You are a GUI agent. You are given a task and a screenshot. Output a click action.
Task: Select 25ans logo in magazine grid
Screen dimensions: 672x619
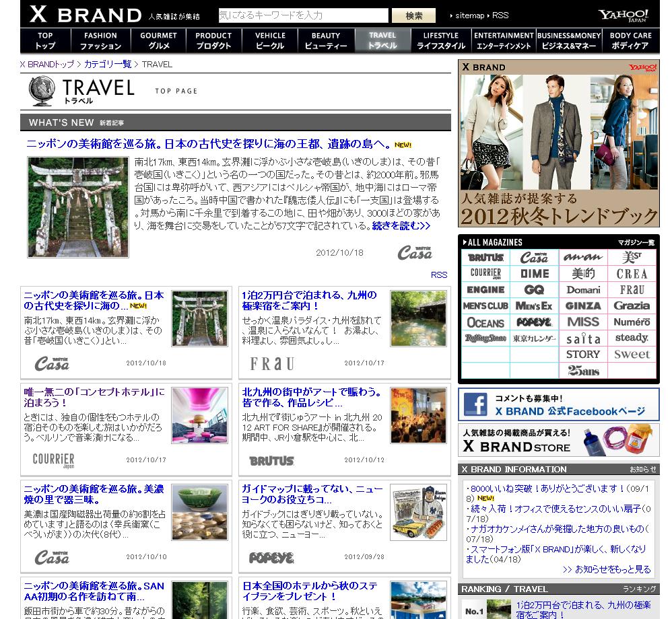(583, 371)
